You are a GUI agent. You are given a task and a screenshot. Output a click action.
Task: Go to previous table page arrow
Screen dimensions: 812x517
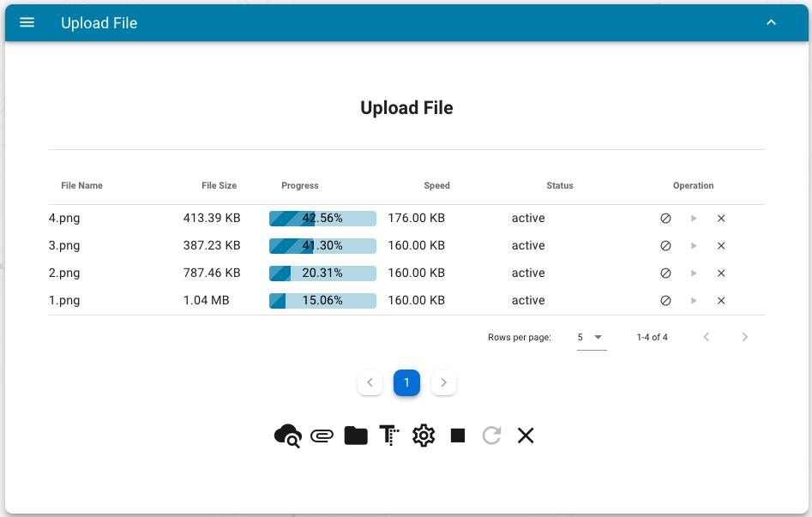(706, 337)
